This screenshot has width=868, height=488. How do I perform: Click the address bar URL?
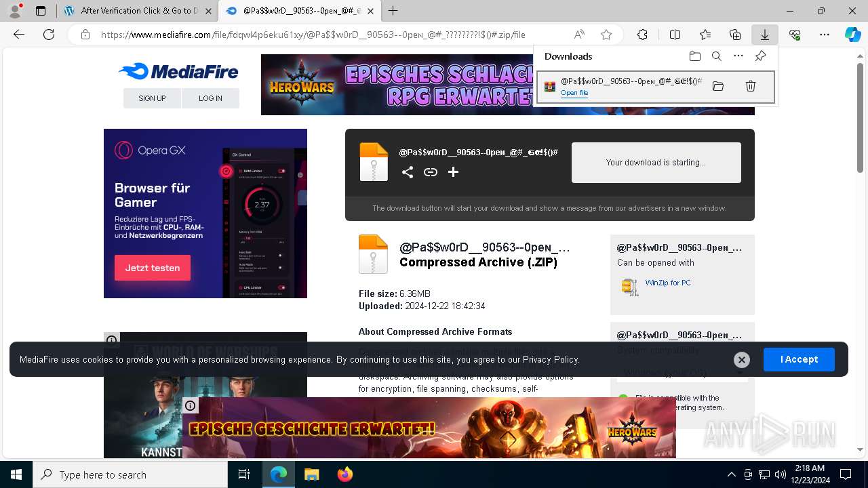pyautogui.click(x=313, y=35)
